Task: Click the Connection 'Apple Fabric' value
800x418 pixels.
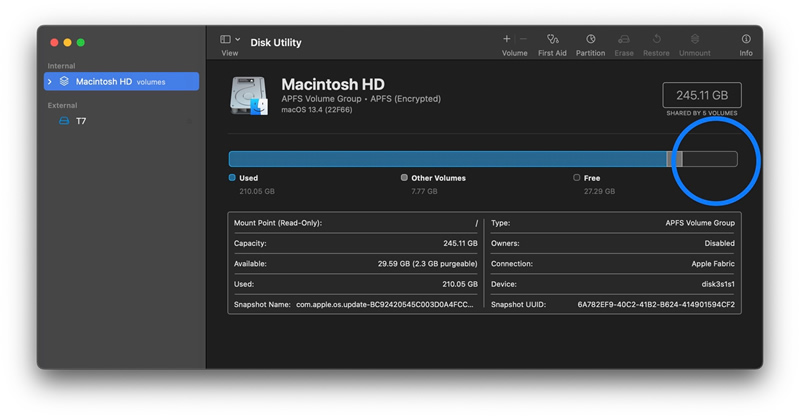Action: (x=713, y=264)
